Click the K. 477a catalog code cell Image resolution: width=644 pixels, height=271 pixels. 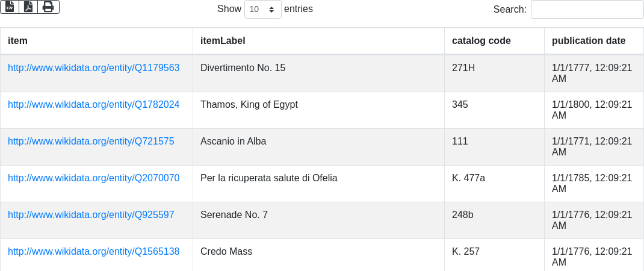tap(468, 178)
